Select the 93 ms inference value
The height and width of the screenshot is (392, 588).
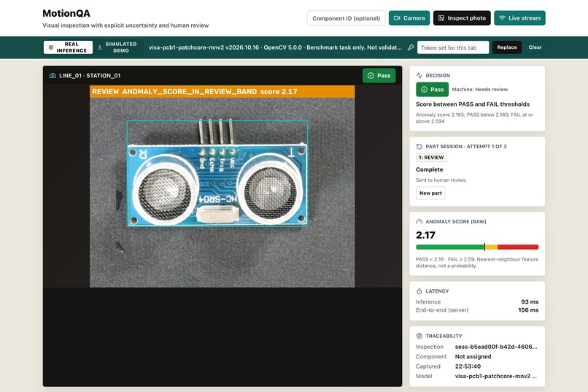click(530, 301)
